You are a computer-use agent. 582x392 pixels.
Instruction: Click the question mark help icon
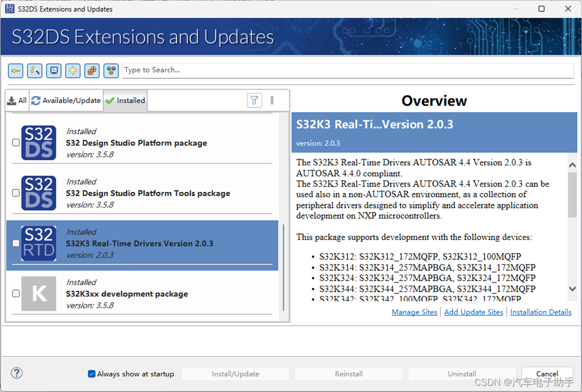tap(17, 373)
